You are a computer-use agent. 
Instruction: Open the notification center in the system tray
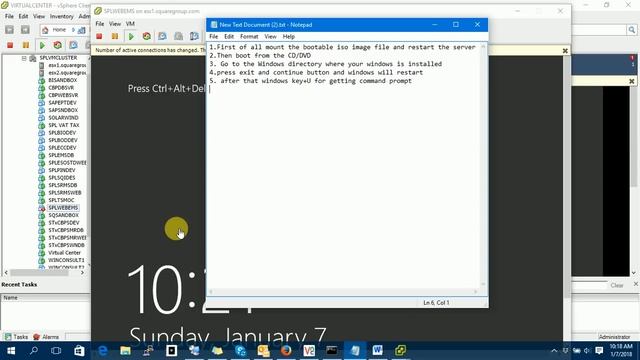tap(599, 351)
